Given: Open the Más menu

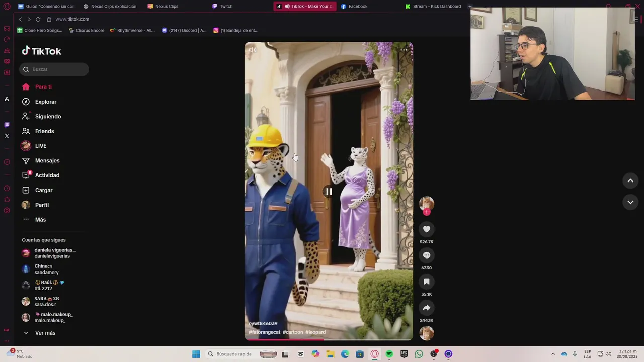Looking at the screenshot, I should [34, 220].
